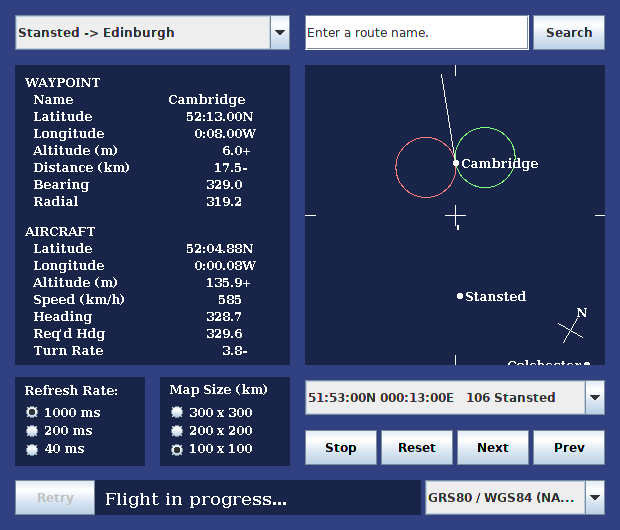Click the route name search field

click(417, 32)
